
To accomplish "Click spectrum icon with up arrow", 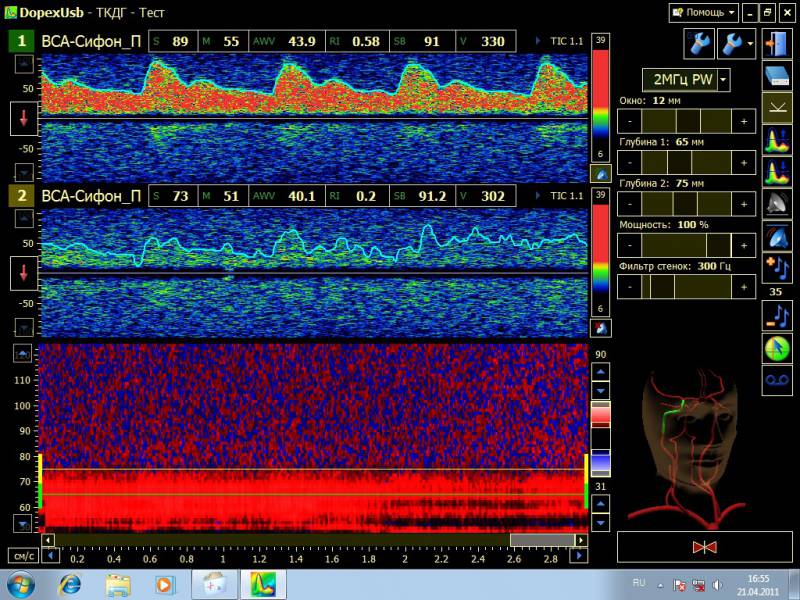I will point(777,140).
